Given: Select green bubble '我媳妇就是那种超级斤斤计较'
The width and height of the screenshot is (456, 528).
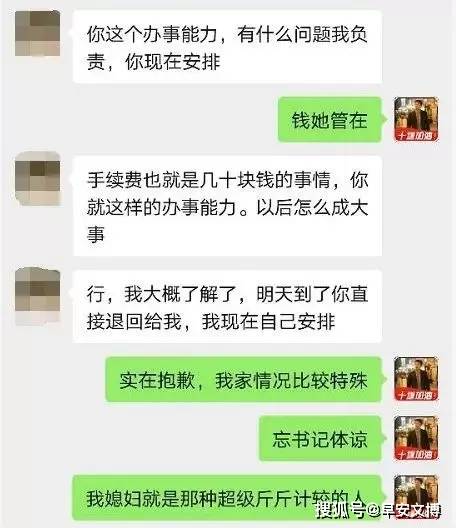Looking at the screenshot, I should pyautogui.click(x=227, y=498).
